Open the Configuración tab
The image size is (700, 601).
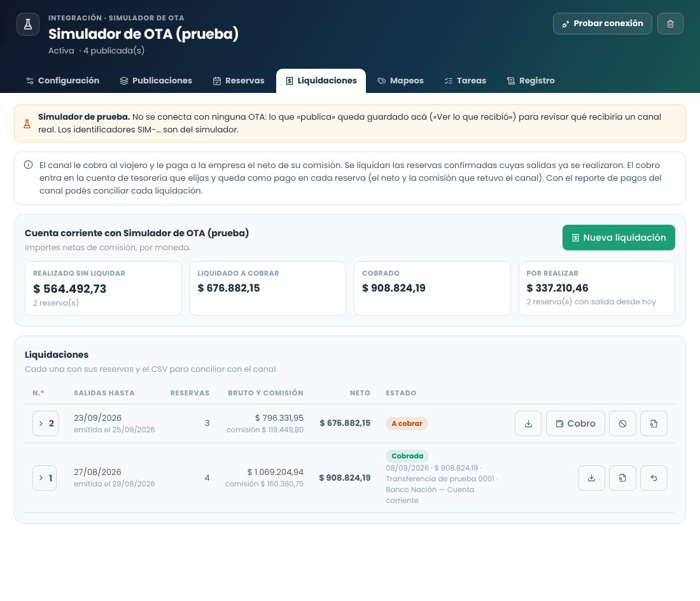62,81
